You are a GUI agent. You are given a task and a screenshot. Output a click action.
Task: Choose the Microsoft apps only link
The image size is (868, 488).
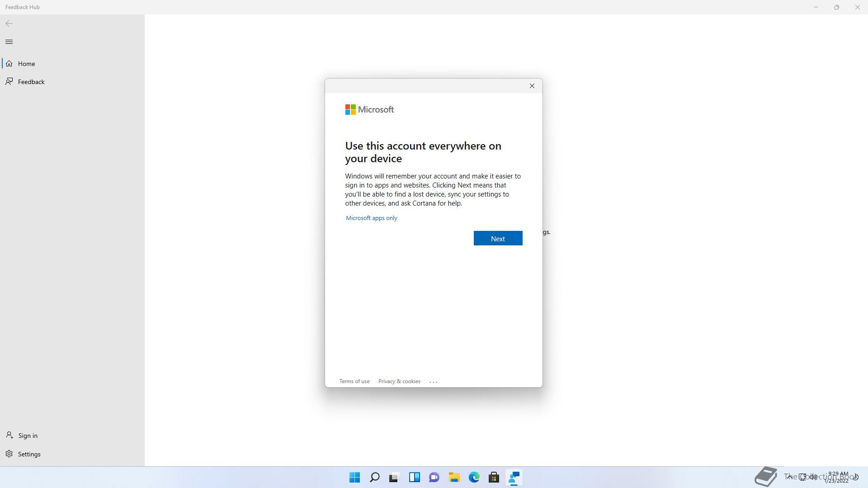[372, 218]
